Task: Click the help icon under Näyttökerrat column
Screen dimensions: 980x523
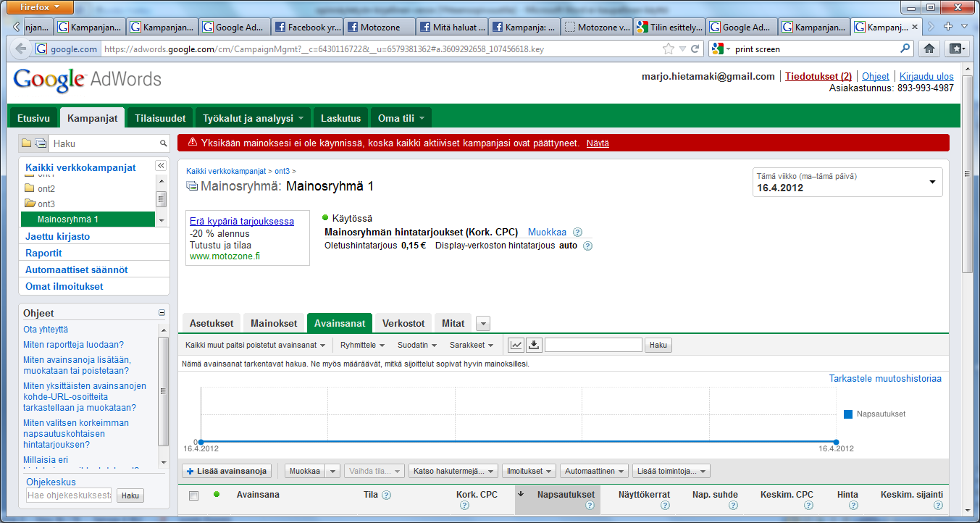Action: click(666, 506)
